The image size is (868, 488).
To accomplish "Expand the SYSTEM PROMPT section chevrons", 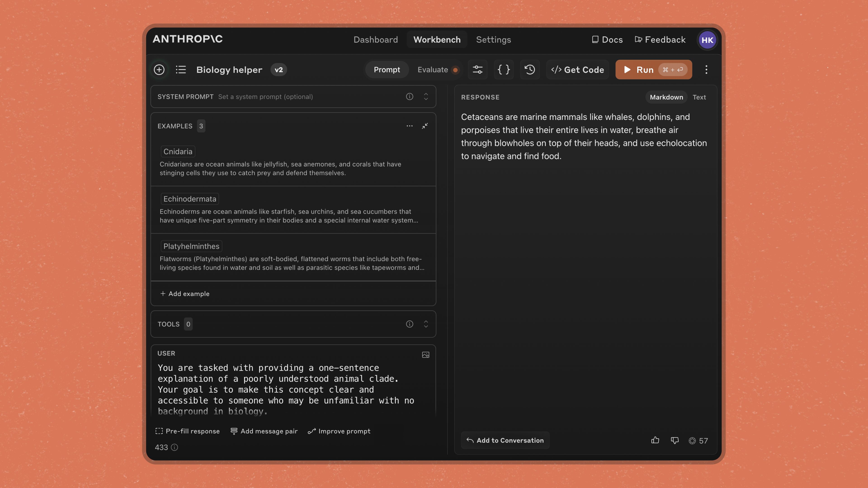I will click(x=426, y=97).
